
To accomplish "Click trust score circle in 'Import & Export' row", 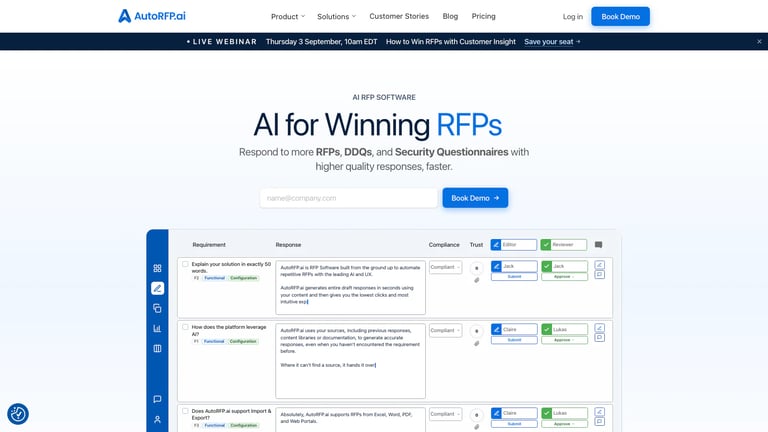I will click(477, 415).
